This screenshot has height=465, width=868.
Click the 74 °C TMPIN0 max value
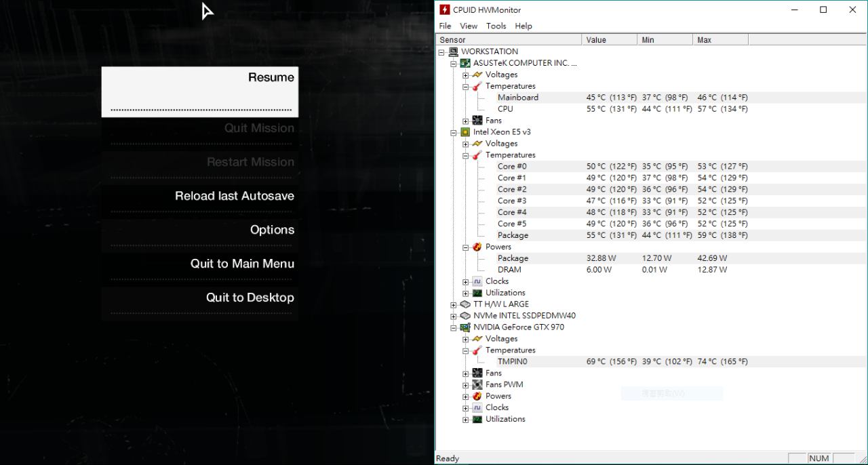pyautogui.click(x=722, y=362)
